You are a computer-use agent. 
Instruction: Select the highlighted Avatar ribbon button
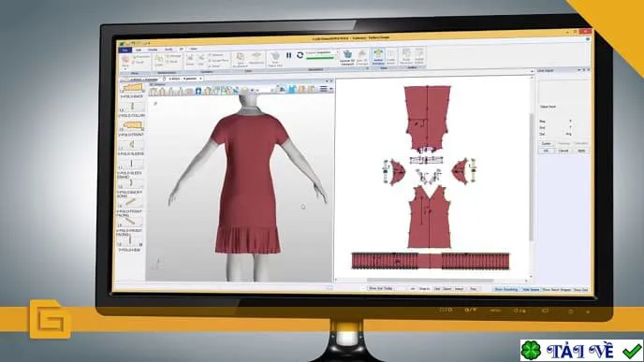[x=378, y=57]
